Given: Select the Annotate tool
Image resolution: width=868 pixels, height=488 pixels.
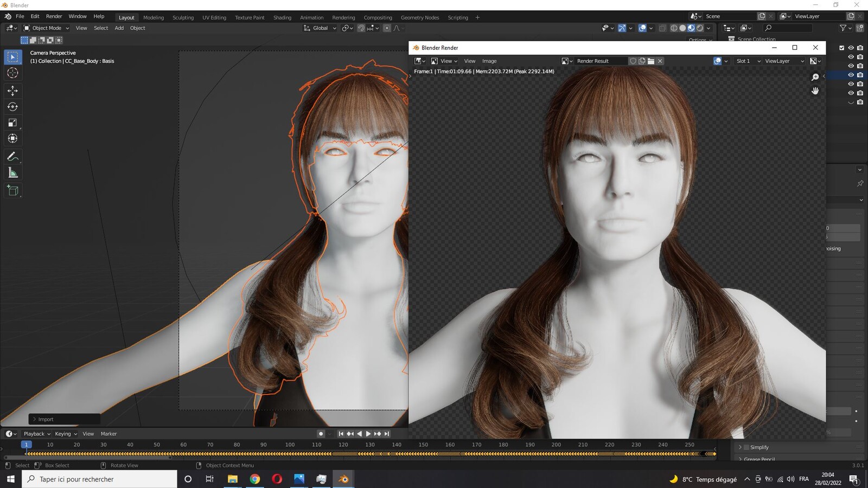Looking at the screenshot, I should [13, 157].
